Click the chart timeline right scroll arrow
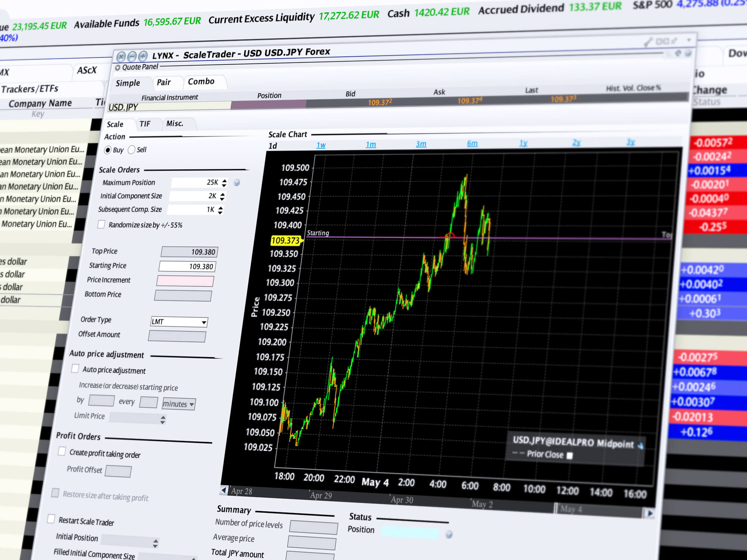The height and width of the screenshot is (560, 747). tap(650, 513)
